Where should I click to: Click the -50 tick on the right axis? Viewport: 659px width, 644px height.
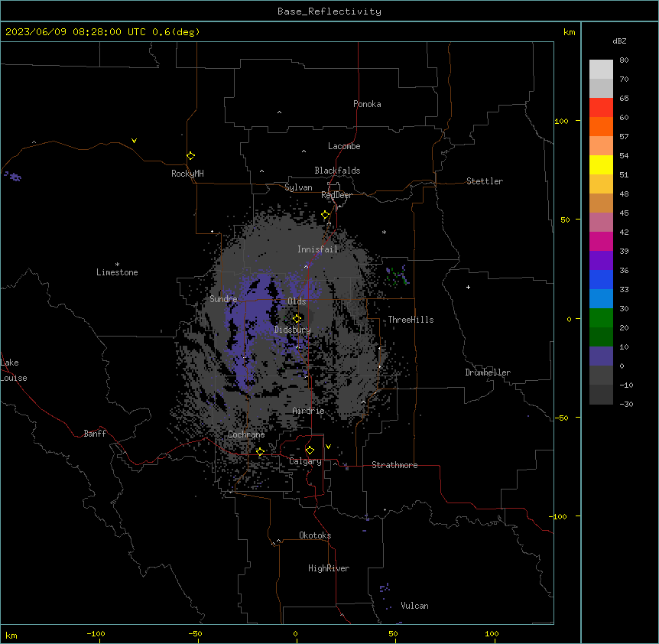click(x=561, y=418)
